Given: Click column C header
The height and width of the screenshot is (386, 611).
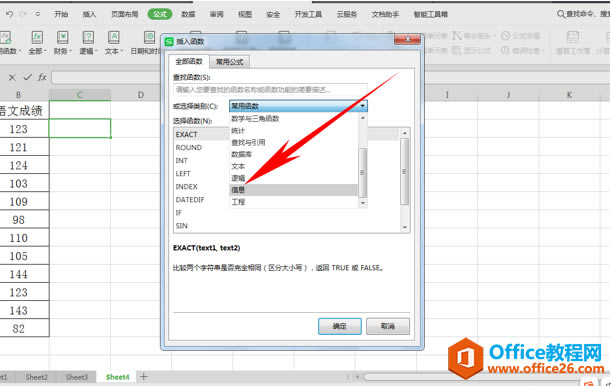Looking at the screenshot, I should [79, 95].
